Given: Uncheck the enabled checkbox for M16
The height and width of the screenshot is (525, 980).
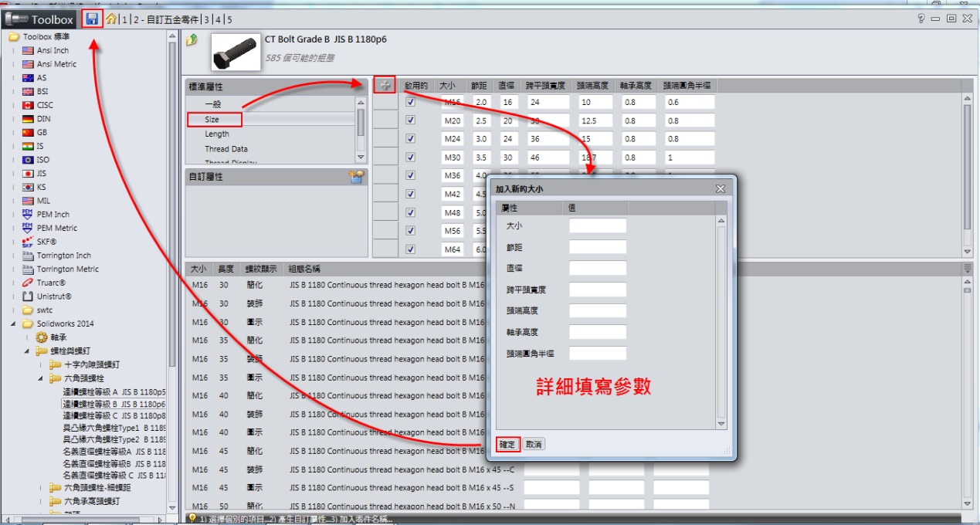Looking at the screenshot, I should [x=410, y=102].
